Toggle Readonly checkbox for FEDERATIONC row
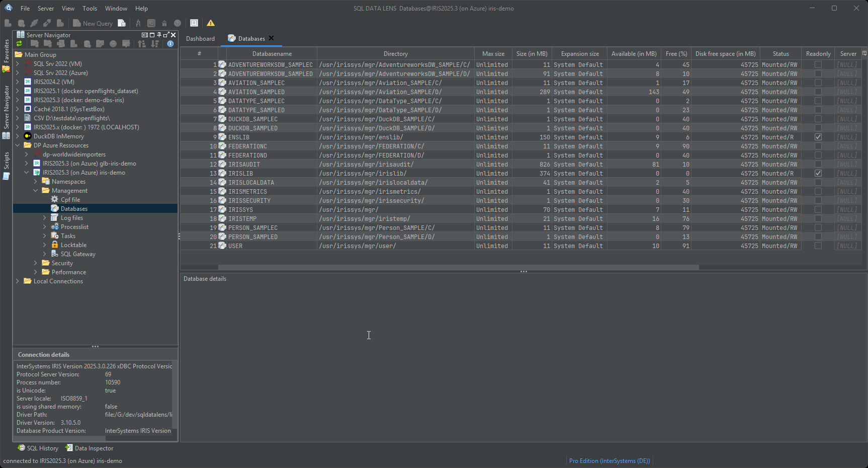868x468 pixels. click(818, 146)
